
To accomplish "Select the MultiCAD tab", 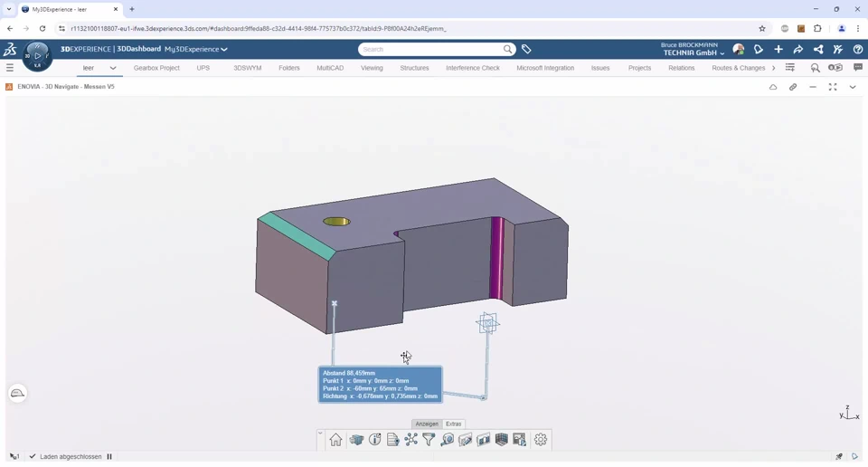I will click(x=330, y=68).
